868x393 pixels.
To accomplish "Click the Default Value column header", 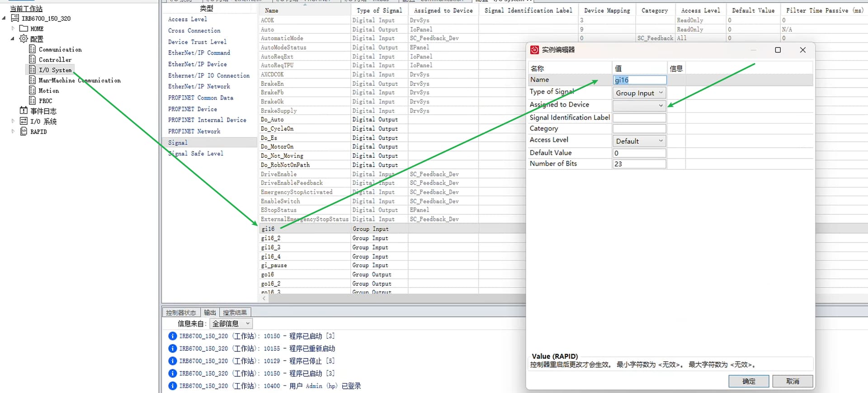I will [x=753, y=10].
